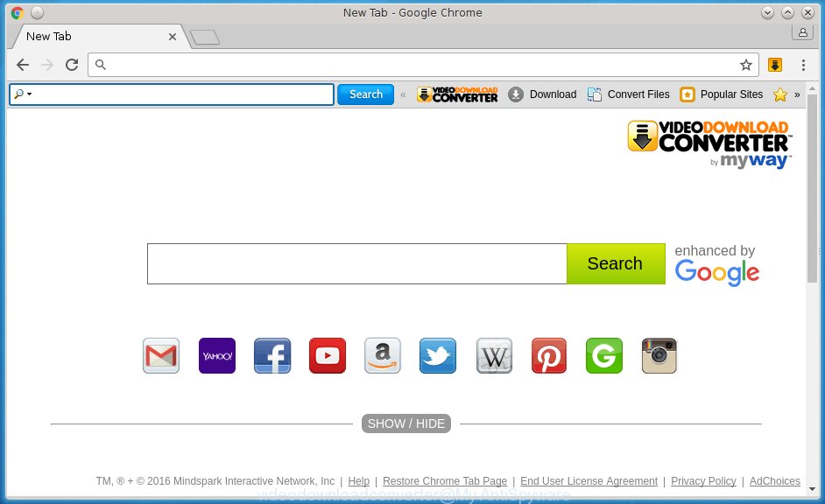This screenshot has width=825, height=504.
Task: Launch the YouTube shortcut icon
Action: 328,356
